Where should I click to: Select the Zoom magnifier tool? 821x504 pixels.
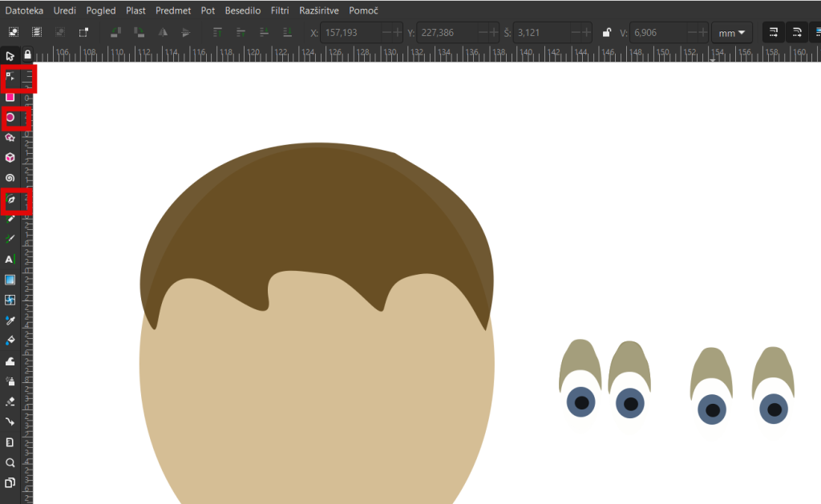(10, 462)
